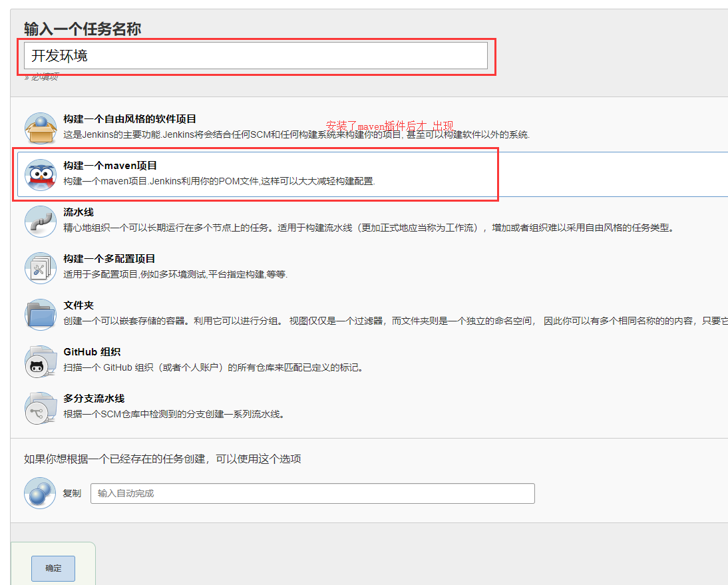Click the 必填项 hint under name field

[42, 77]
